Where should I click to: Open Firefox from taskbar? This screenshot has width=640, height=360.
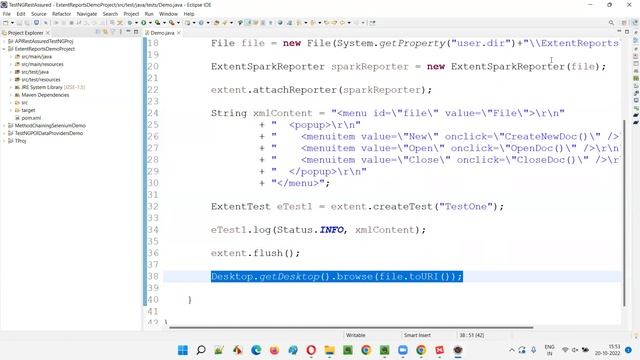[x=274, y=350]
